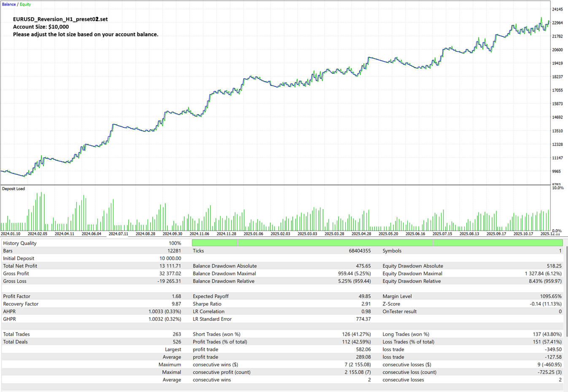
Task: Click the Balance Drawdown Maximal value
Action: (354, 273)
